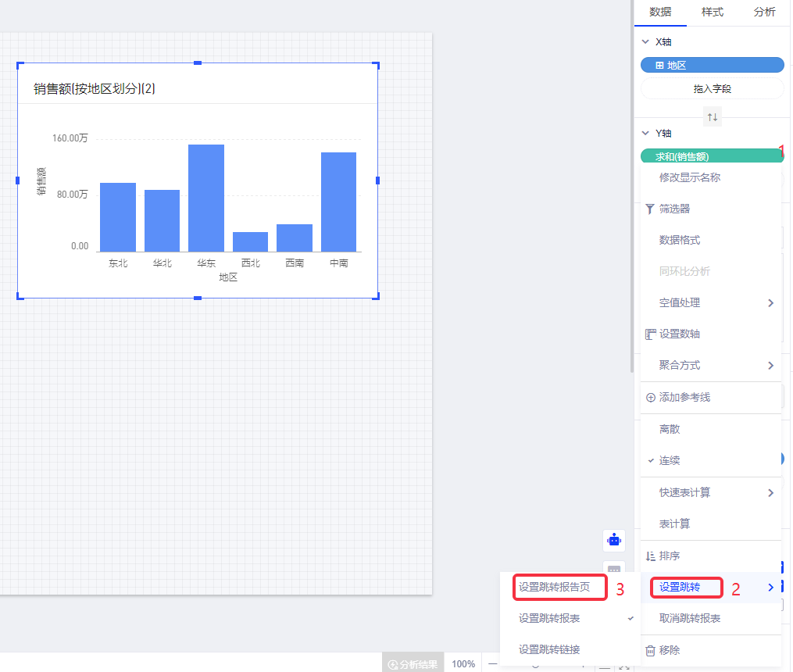Click the 分析结果 button
This screenshot has width=793, height=672.
tap(414, 664)
